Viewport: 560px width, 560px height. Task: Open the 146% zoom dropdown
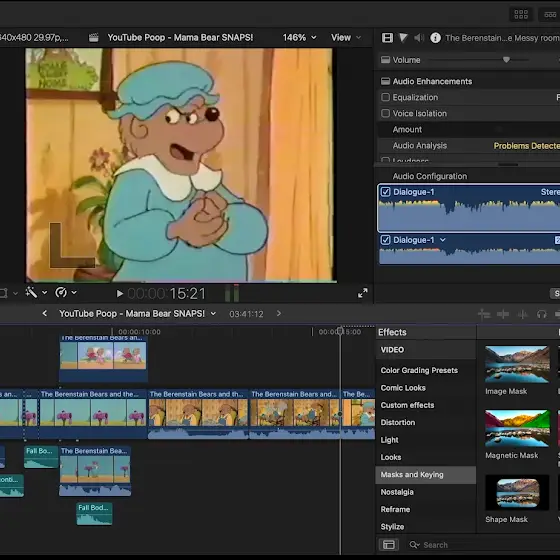(x=299, y=38)
